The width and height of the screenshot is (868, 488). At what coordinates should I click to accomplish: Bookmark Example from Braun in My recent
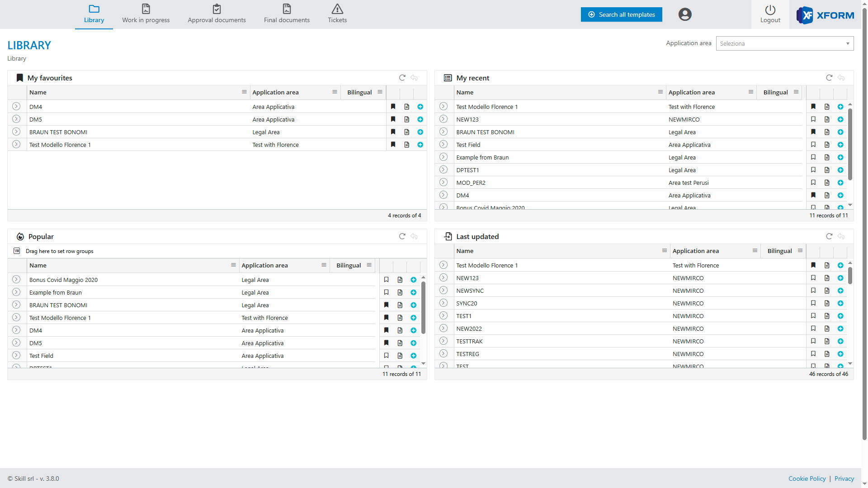[x=813, y=157]
